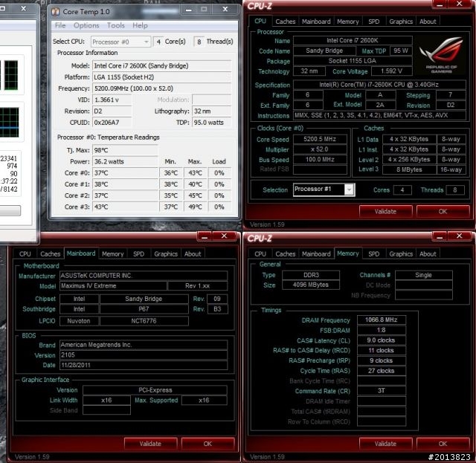Viewport: 476px width, 463px height.
Task: Switch to SPD tab in Mainboard CPU-Z window
Action: tap(139, 254)
